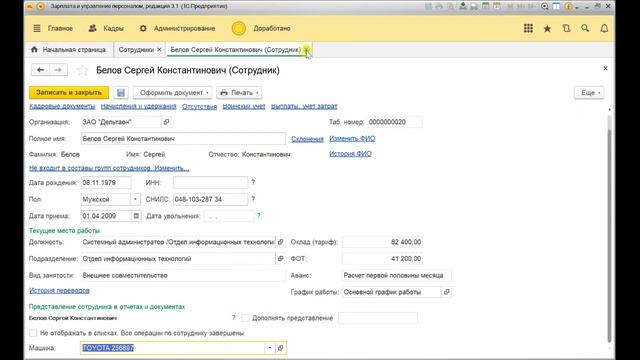640x360 pixels.
Task: Check Не отображать в списках checkbox
Action: click(x=33, y=333)
